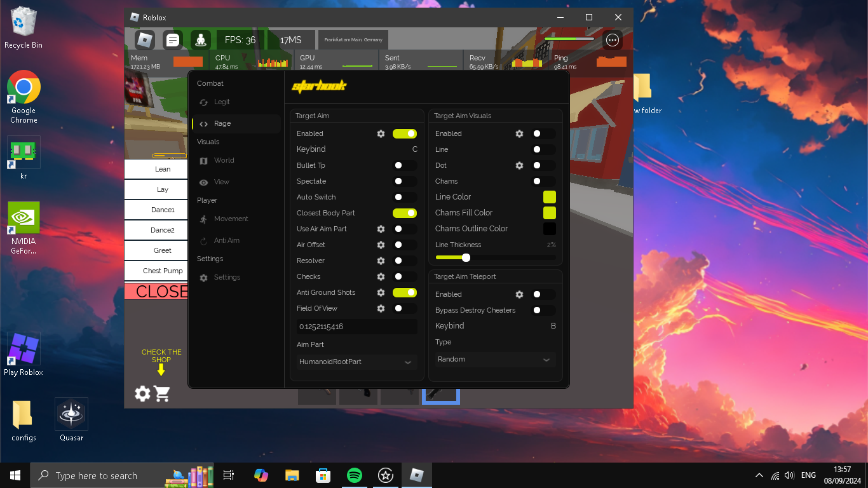This screenshot has height=488, width=868.
Task: Open Google Chrome desktop shortcut
Action: tap(24, 97)
